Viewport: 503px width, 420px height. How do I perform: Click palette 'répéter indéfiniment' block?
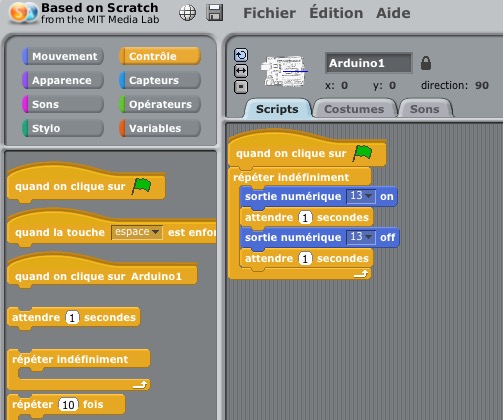point(79,370)
